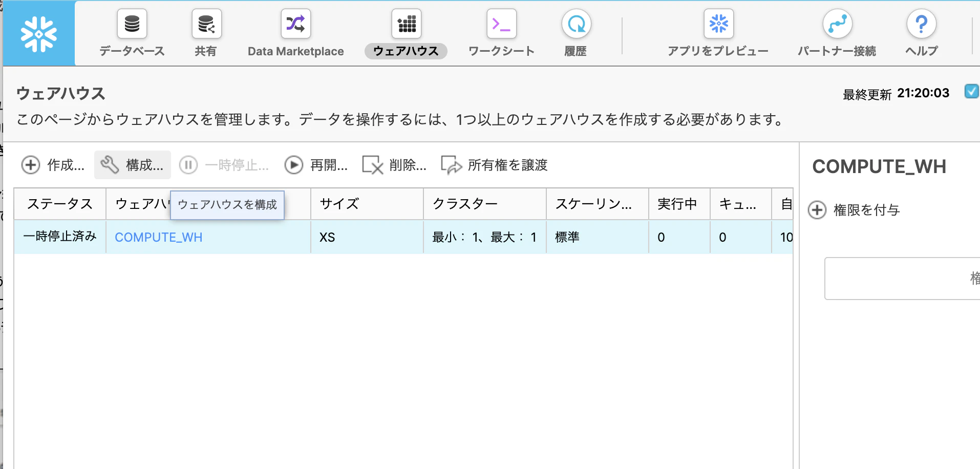The height and width of the screenshot is (469, 980).
Task: Click the 所有権を譲渡 button text
Action: [x=508, y=165]
